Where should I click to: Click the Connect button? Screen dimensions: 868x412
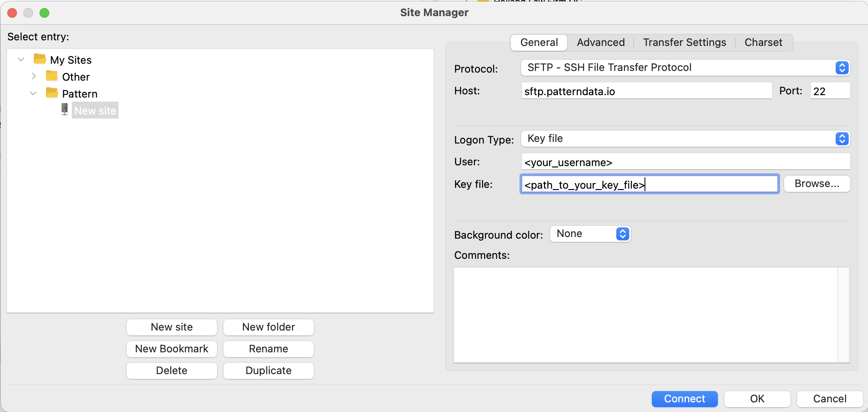(684, 399)
